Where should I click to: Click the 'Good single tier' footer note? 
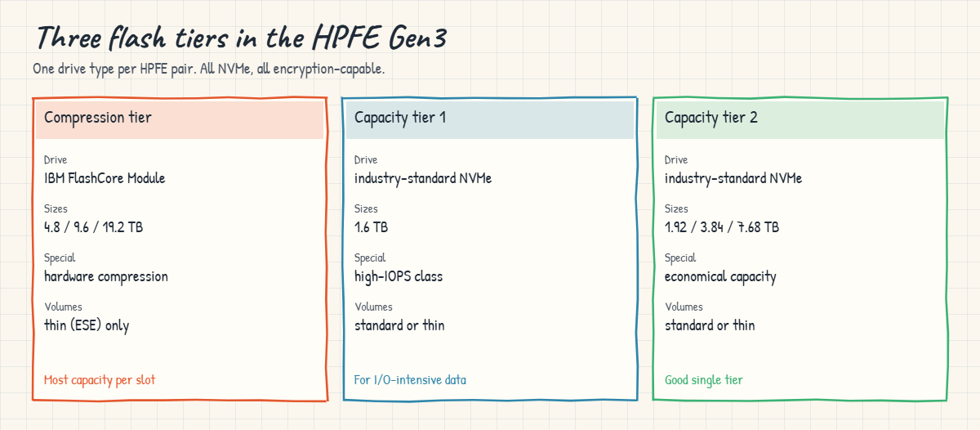pos(704,380)
